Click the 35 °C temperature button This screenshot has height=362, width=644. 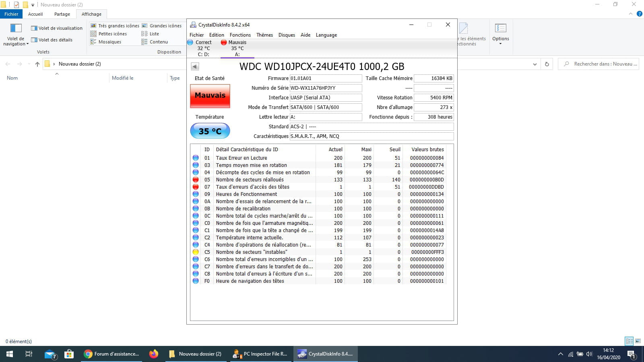click(x=210, y=131)
